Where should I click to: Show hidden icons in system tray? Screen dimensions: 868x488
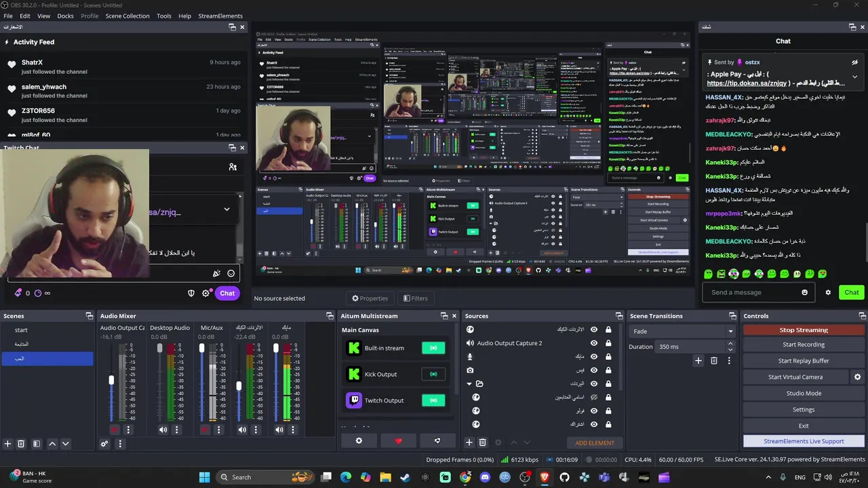pyautogui.click(x=769, y=477)
